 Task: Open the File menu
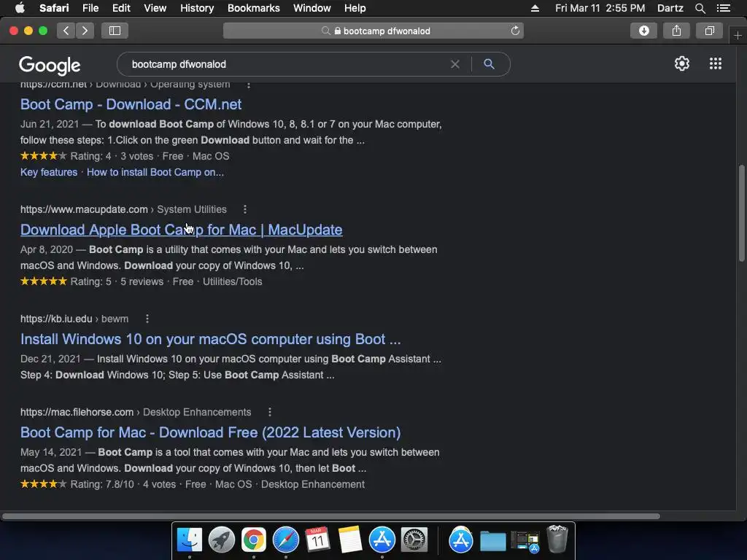tap(90, 8)
